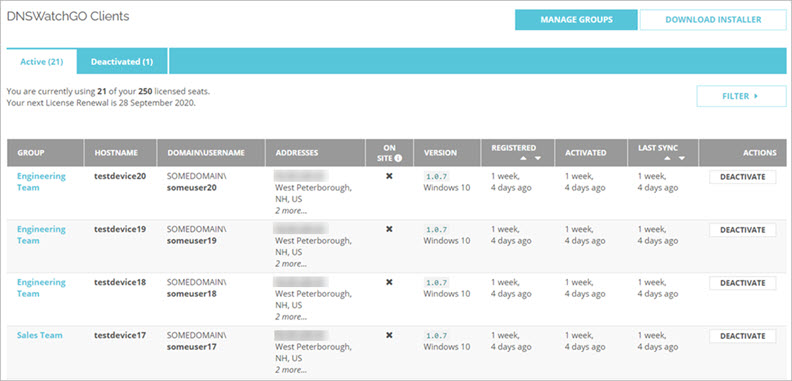Viewport: 792px width, 381px height.
Task: Click the Domain\Username column header
Action: click(211, 153)
